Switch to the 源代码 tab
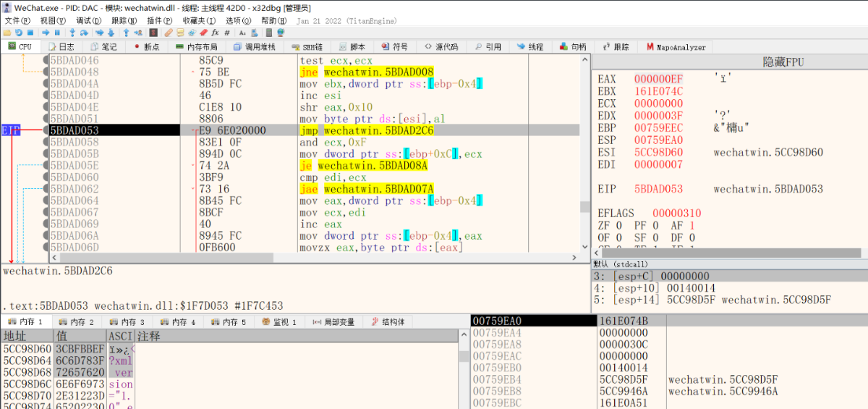 pos(441,46)
